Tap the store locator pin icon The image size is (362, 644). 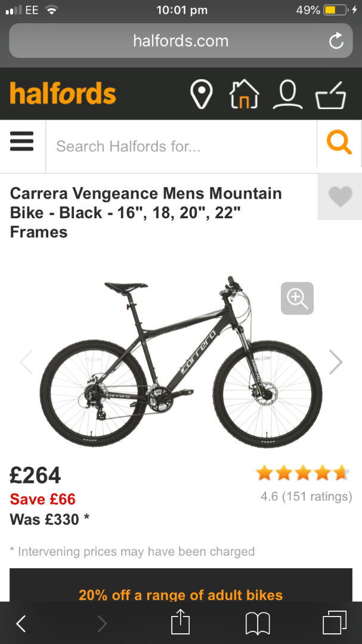[x=202, y=94]
